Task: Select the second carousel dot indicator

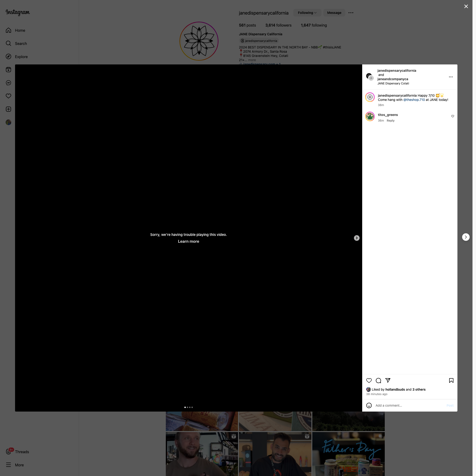Action: [187, 407]
